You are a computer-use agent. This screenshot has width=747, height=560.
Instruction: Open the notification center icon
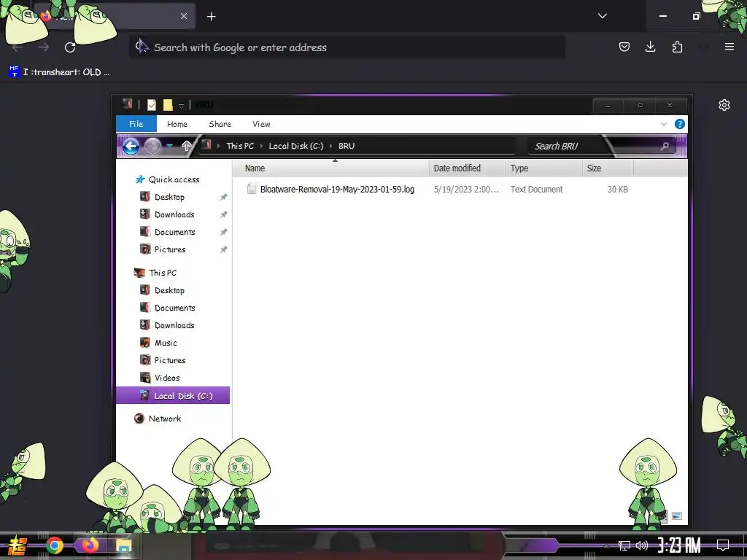coord(723,545)
